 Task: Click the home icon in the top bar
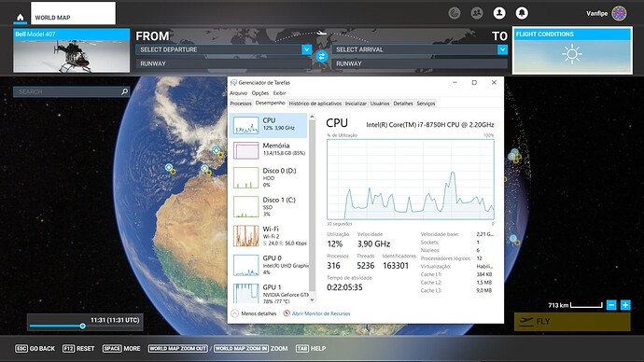tap(21, 17)
